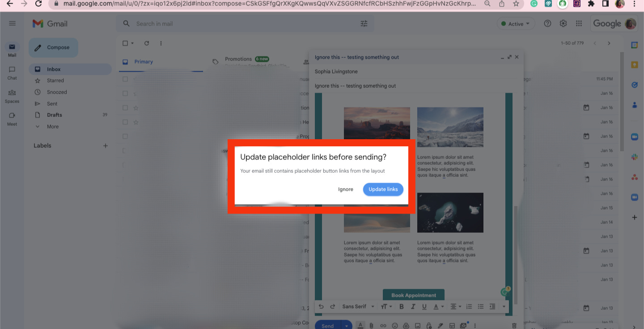Viewport: 644px width, 329px height.
Task: Toggle italic formatting
Action: 413,307
